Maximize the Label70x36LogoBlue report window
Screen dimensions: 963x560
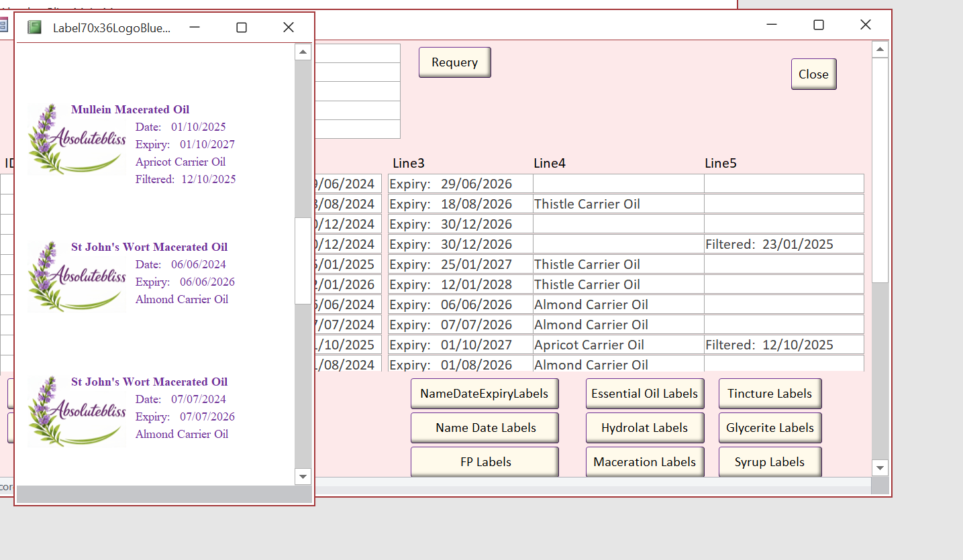click(242, 27)
